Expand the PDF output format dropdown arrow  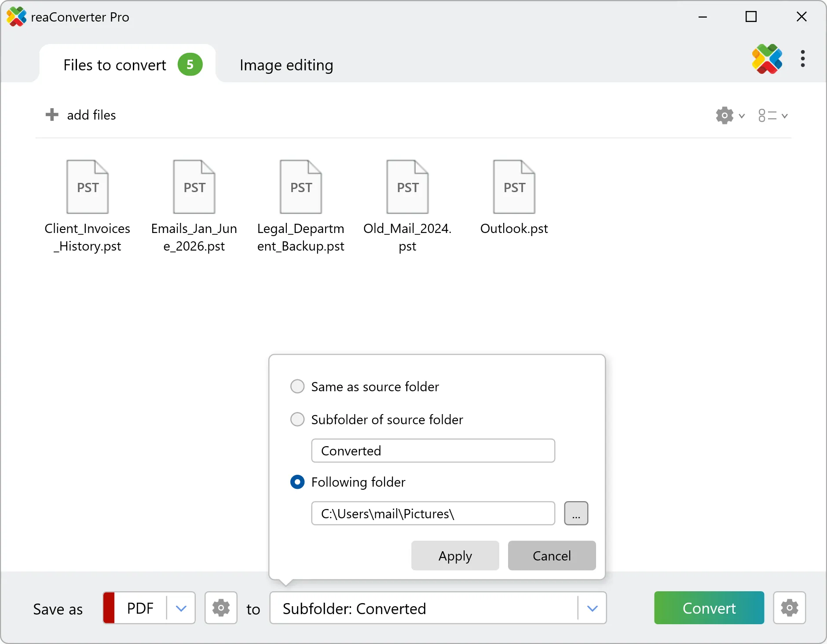tap(181, 608)
